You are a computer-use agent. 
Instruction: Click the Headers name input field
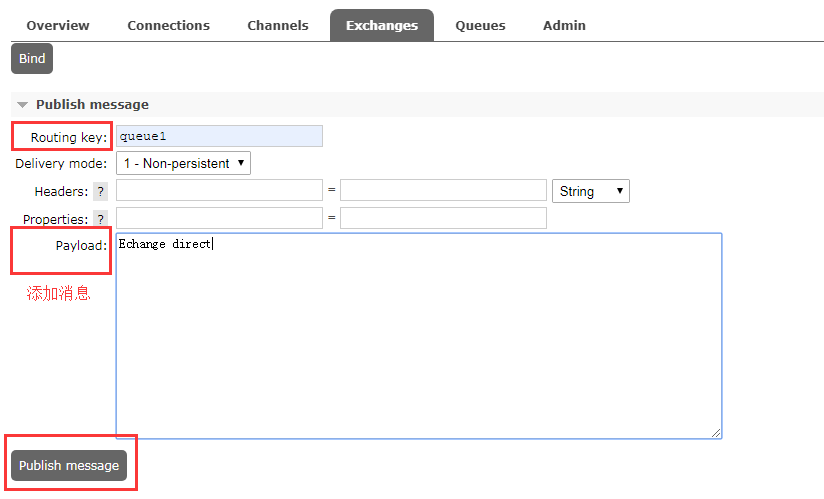point(219,190)
